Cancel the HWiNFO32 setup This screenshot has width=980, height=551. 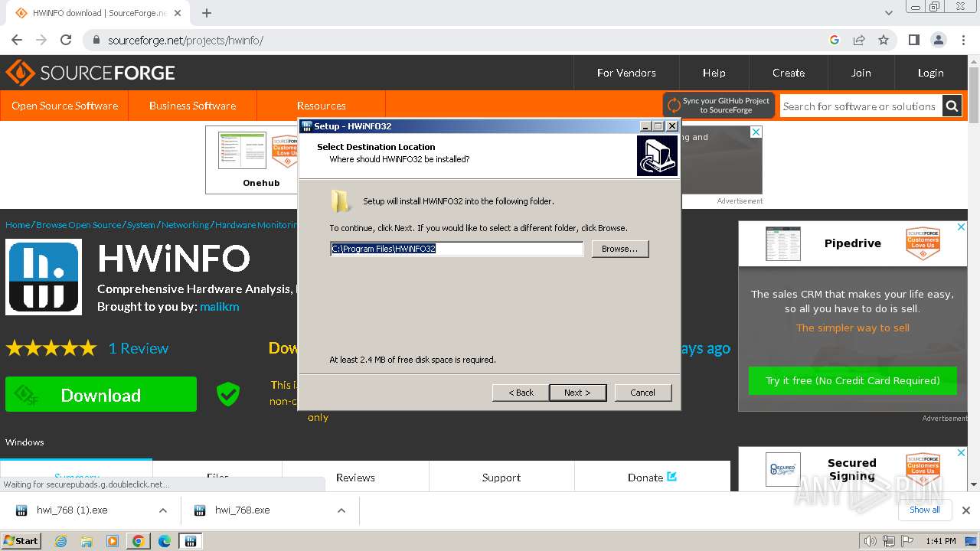[x=642, y=393]
